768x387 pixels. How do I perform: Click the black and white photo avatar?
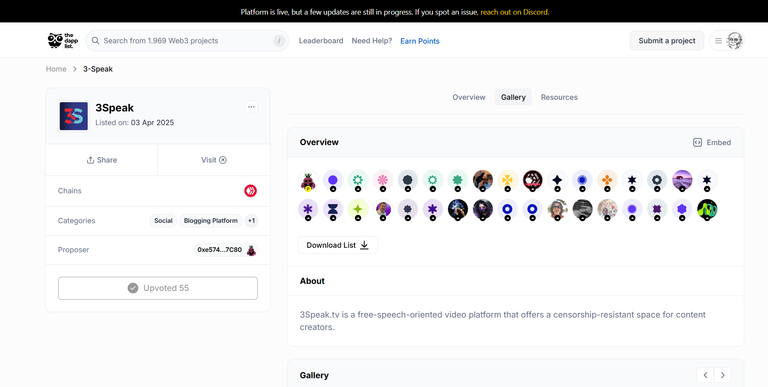[x=582, y=209]
